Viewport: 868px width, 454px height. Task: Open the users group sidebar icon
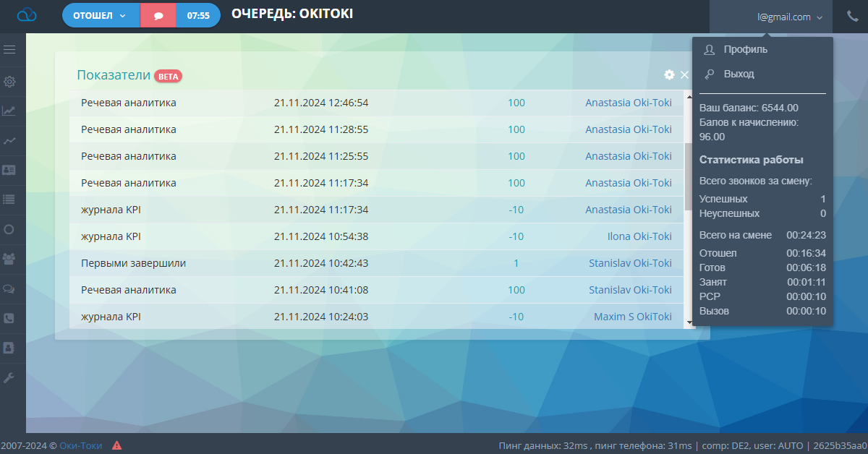click(x=9, y=258)
